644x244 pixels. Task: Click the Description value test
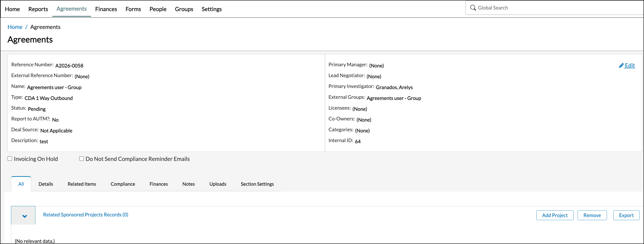44,141
